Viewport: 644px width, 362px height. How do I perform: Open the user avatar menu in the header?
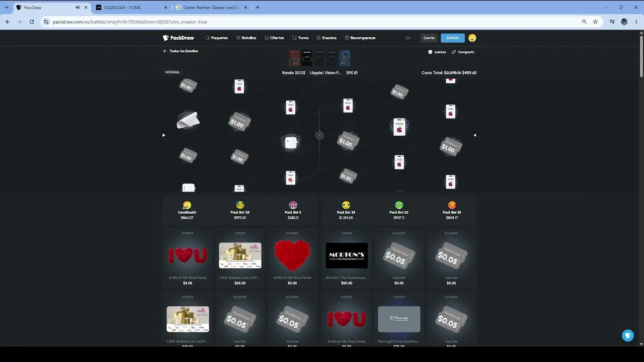tap(472, 38)
